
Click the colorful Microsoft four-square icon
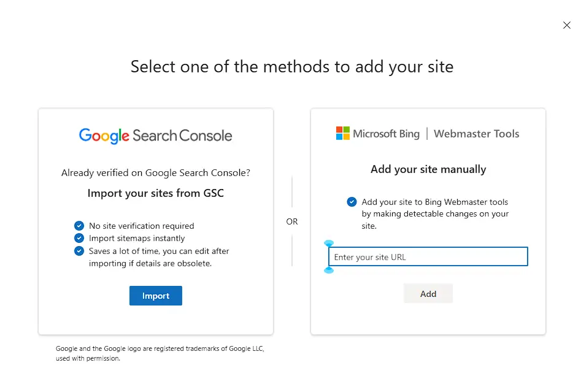click(342, 133)
